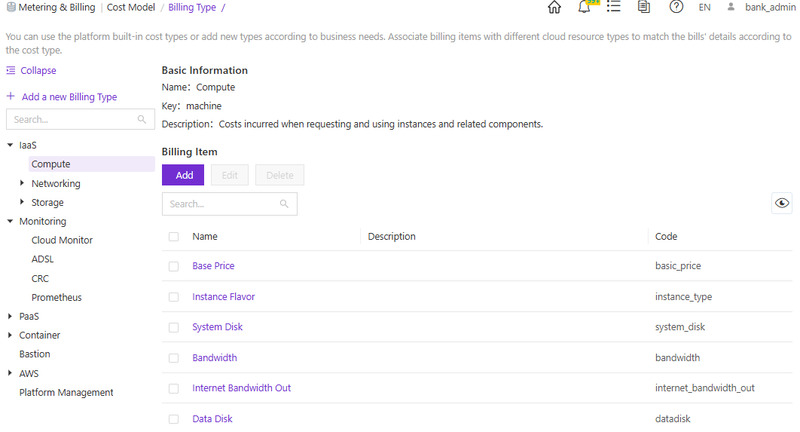Screen dimensions: 800x432
Task: Open the notifications bell
Action: click(x=584, y=7)
